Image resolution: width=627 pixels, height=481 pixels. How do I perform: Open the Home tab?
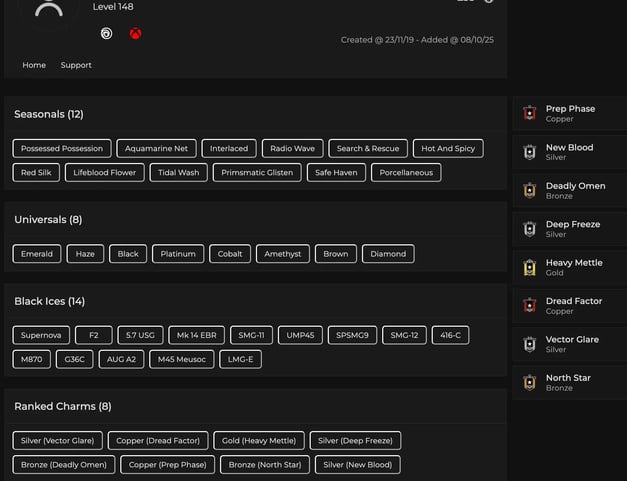pyautogui.click(x=34, y=65)
